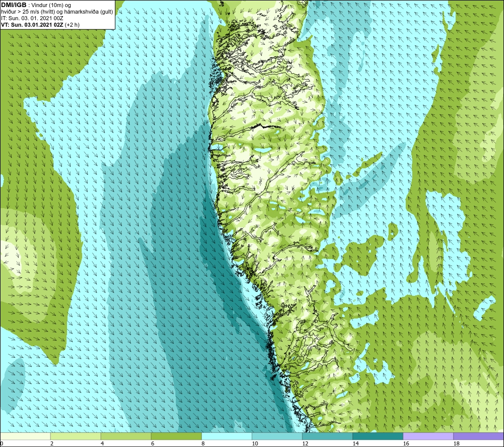Click the purple legend swatch above 18
Image resolution: width=504 pixels, height=447 pixels.
click(x=478, y=436)
